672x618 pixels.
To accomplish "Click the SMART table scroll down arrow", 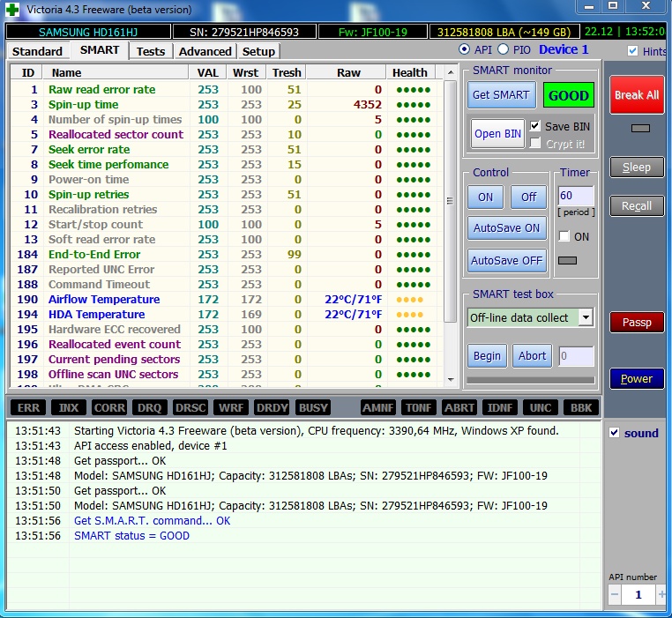I will (x=451, y=379).
